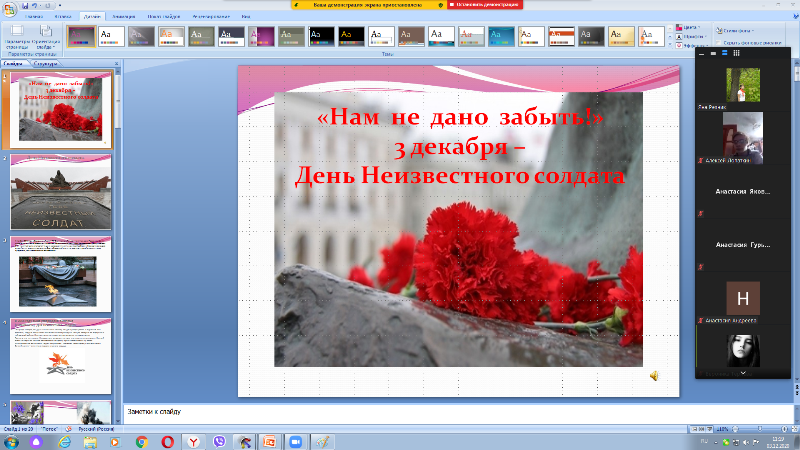Toggle Hide background graphics checkbox

click(719, 43)
